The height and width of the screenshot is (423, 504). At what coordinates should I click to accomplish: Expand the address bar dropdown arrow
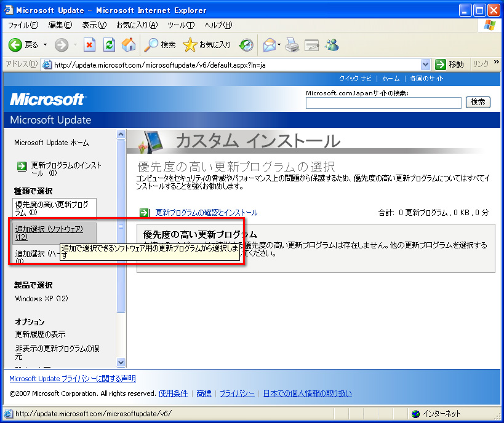click(x=425, y=65)
